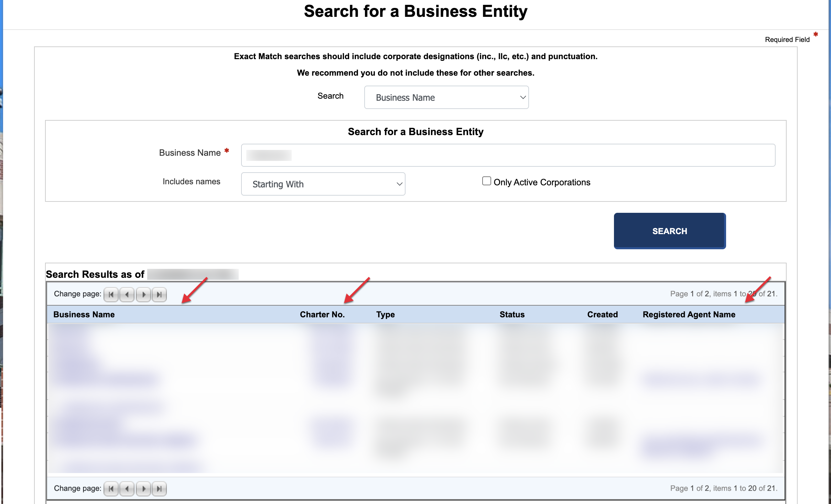Enable Only Active Corporations checkbox

[486, 181]
